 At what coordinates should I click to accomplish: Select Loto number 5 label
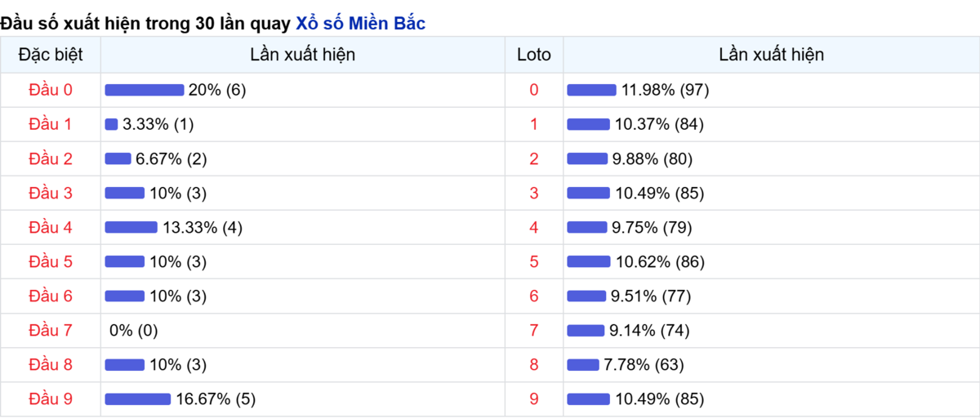point(534,262)
